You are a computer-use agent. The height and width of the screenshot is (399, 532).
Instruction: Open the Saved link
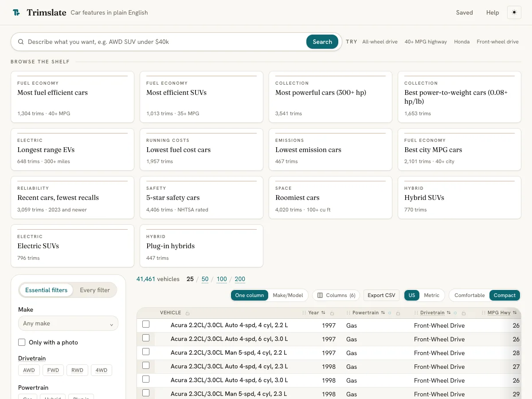point(464,12)
